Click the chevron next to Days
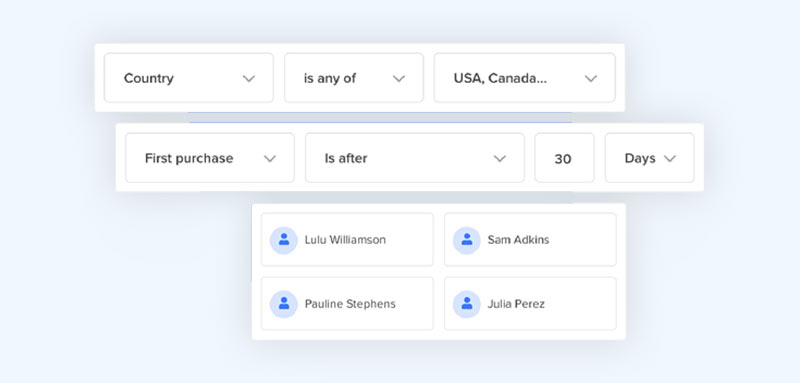 click(669, 159)
